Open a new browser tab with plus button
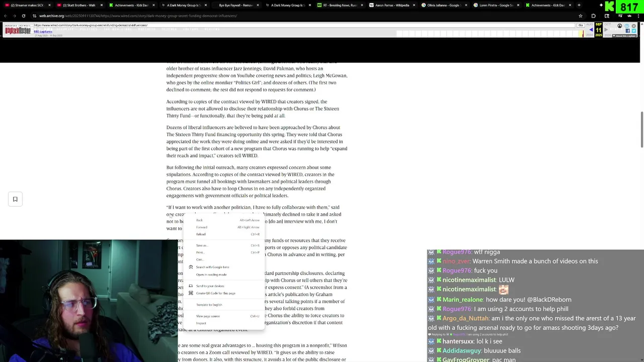Viewport: 644px width, 362px height. click(x=579, y=5)
